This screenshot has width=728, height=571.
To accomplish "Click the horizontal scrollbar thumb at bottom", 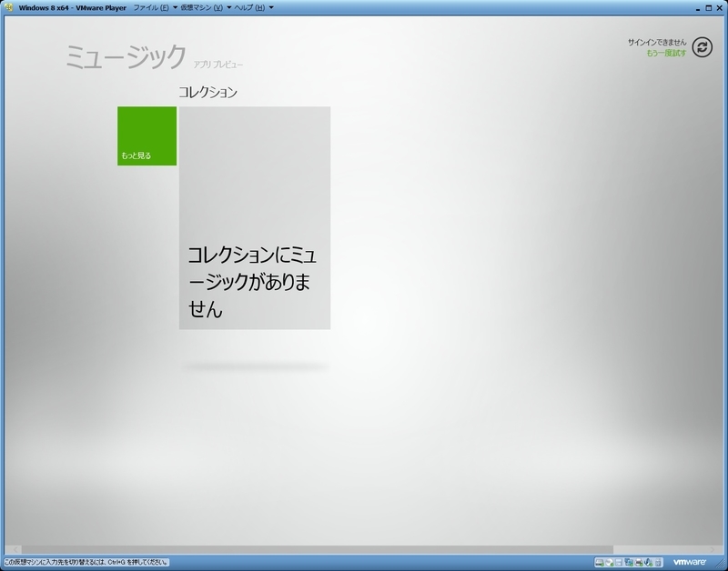I will pos(317,550).
